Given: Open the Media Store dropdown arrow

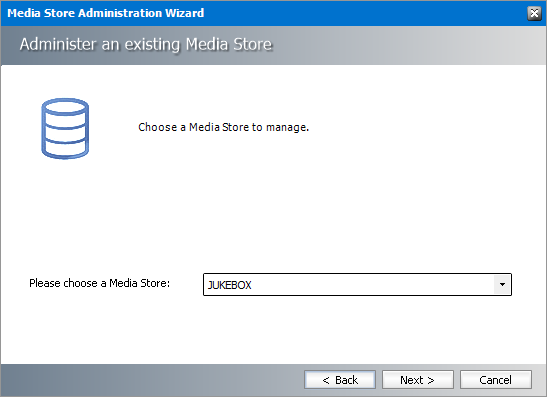Looking at the screenshot, I should pos(502,284).
